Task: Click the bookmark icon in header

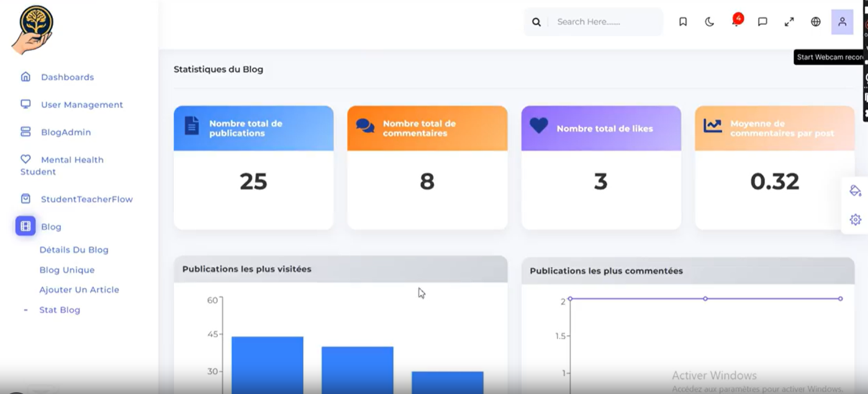Action: 683,22
